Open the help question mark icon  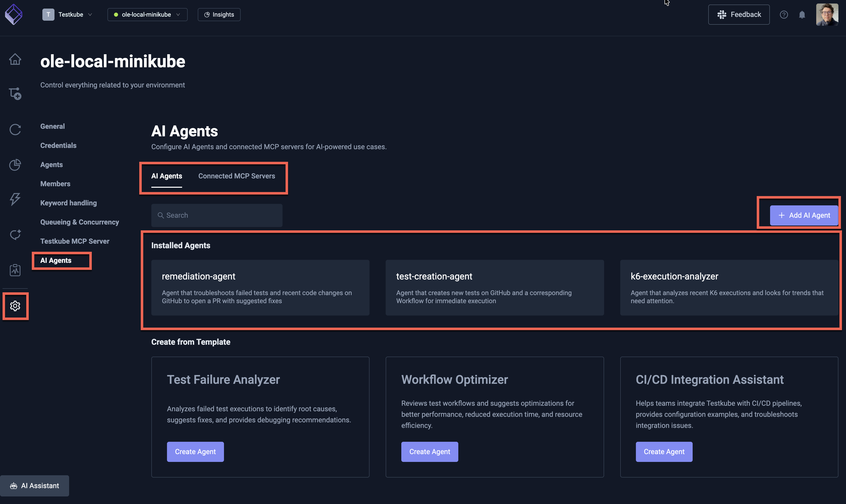tap(783, 15)
